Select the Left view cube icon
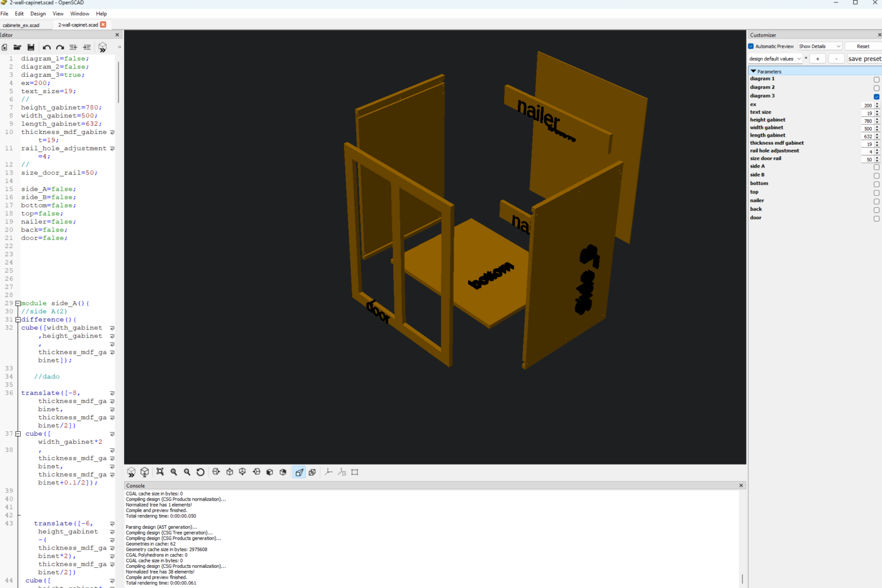Viewport: 882px width, 588px height. point(257,472)
